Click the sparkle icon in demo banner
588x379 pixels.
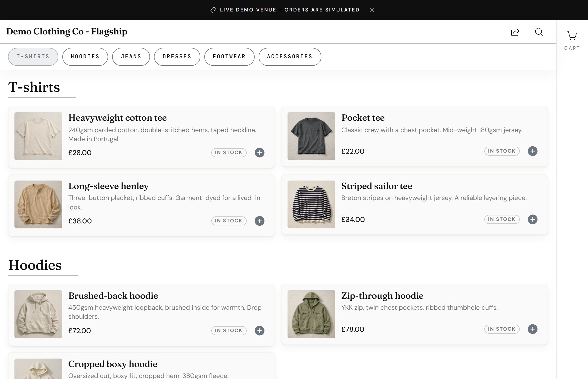click(213, 10)
